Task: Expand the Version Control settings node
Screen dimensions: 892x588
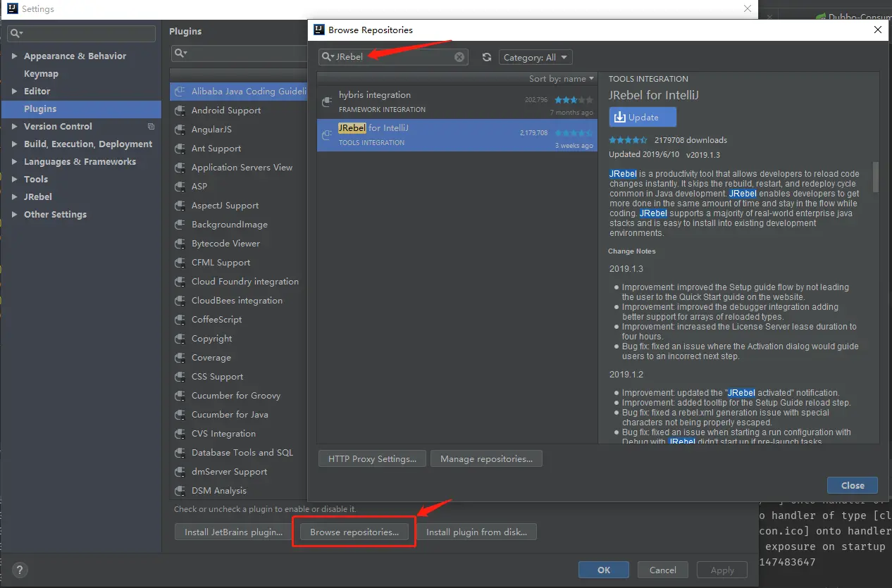Action: [15, 127]
